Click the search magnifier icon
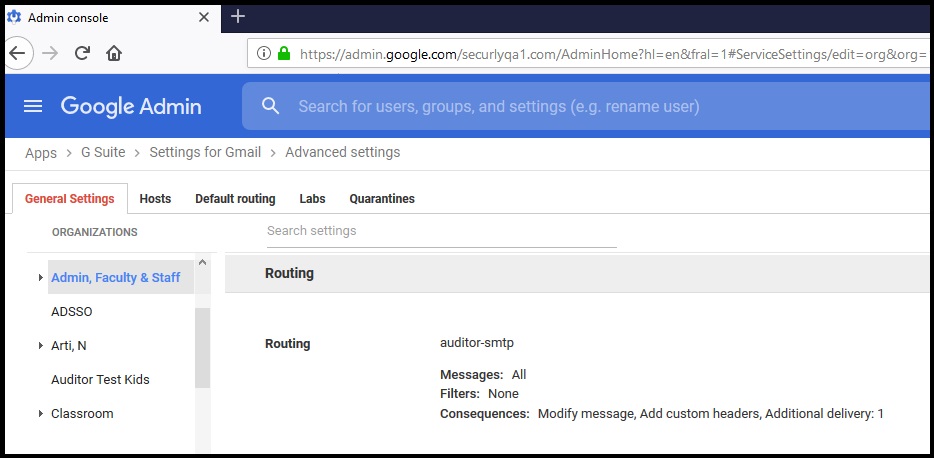This screenshot has height=458, width=934. point(270,106)
